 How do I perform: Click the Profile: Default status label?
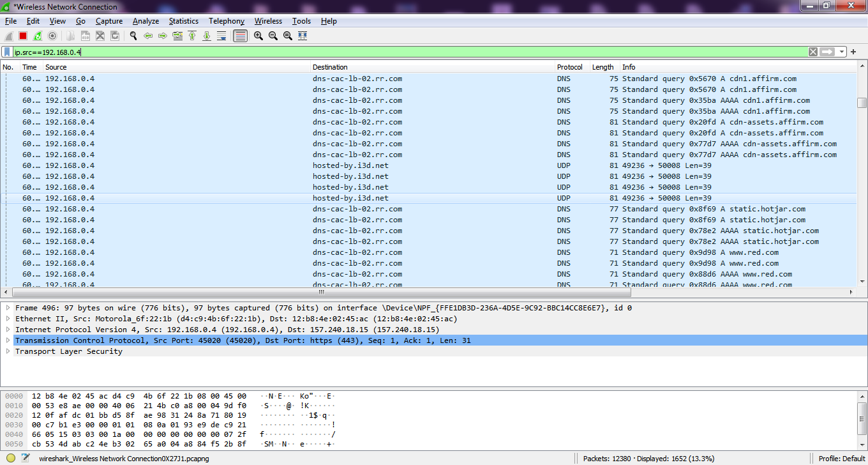coord(842,458)
